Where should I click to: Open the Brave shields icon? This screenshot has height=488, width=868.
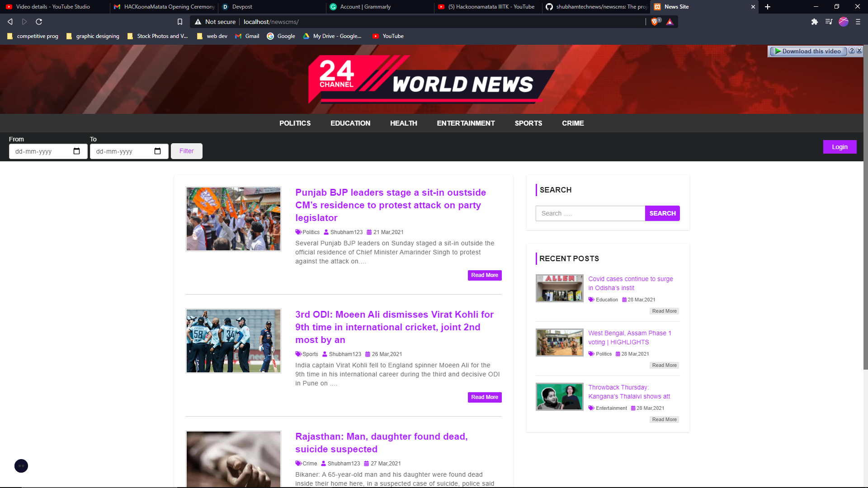click(x=654, y=22)
